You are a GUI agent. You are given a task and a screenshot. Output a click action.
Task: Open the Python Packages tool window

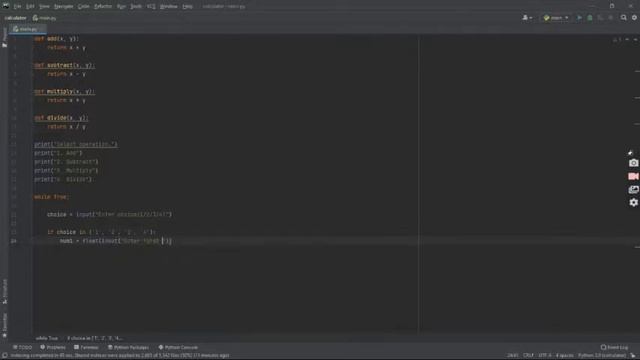[x=128, y=347]
